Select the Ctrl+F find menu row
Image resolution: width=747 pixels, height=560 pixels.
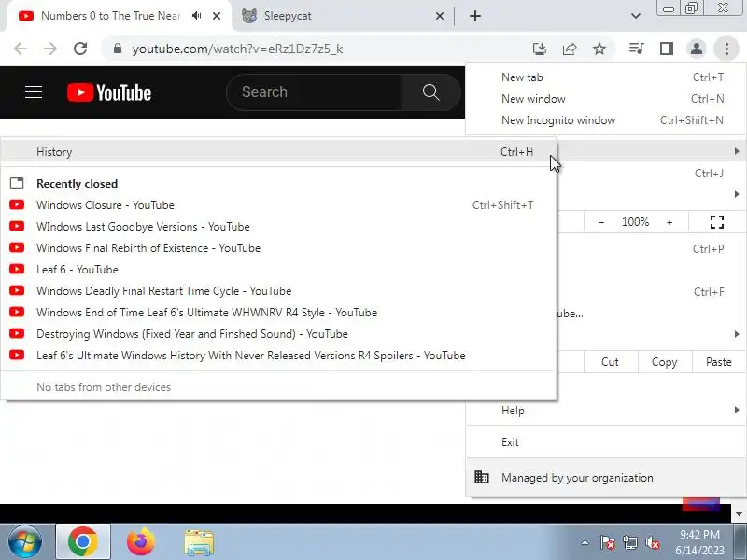click(x=651, y=292)
